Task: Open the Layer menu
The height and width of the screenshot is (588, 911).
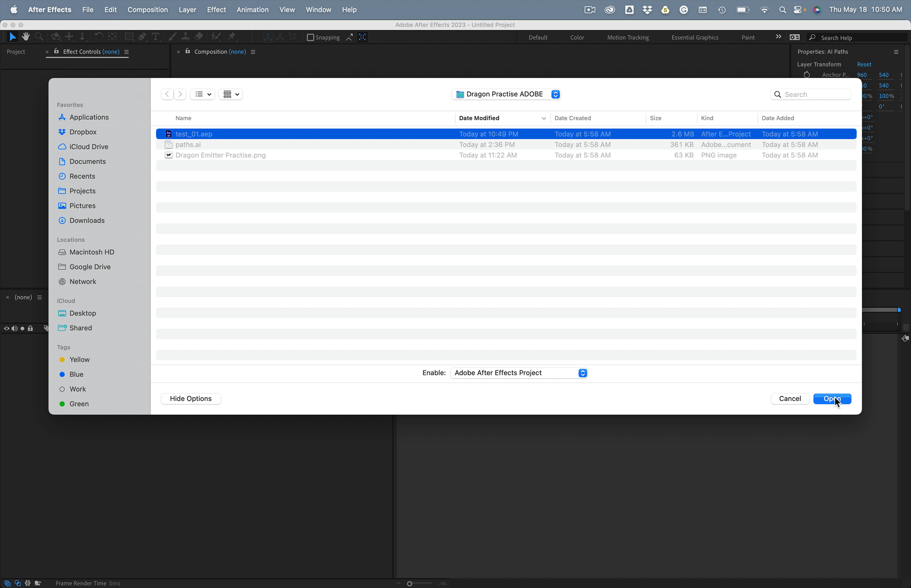Action: pyautogui.click(x=187, y=9)
